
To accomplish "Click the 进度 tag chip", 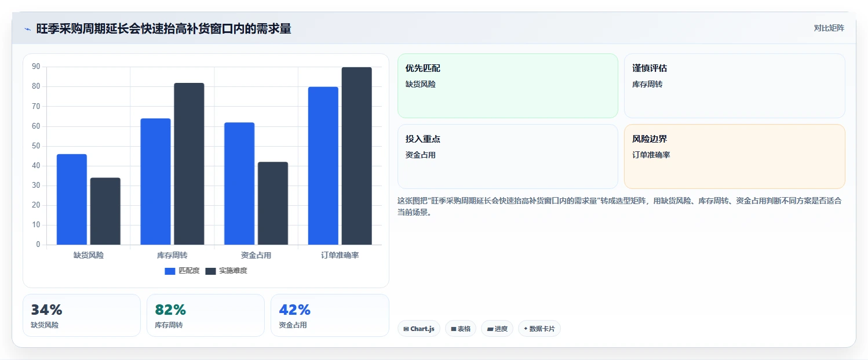I will [497, 329].
